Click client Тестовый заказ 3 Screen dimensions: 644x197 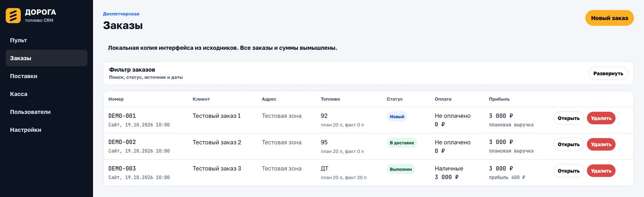pyautogui.click(x=217, y=168)
